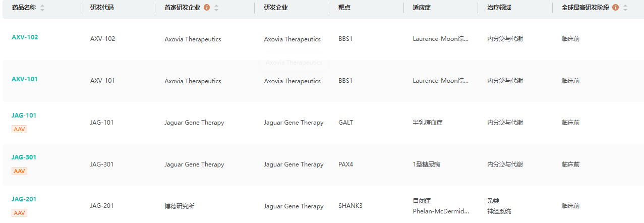Select the GALT target cell
Screen dimensions: 644x223
[346, 123]
